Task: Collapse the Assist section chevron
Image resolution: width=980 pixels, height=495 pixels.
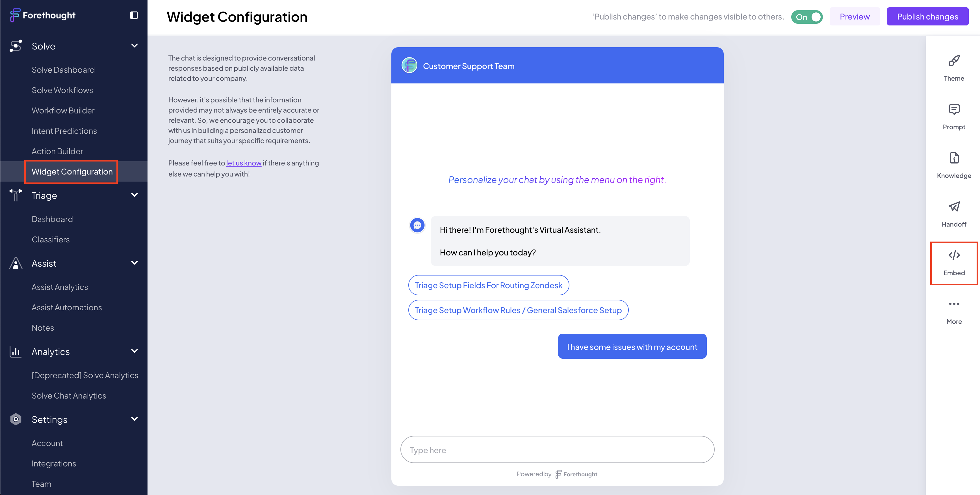Action: [134, 263]
